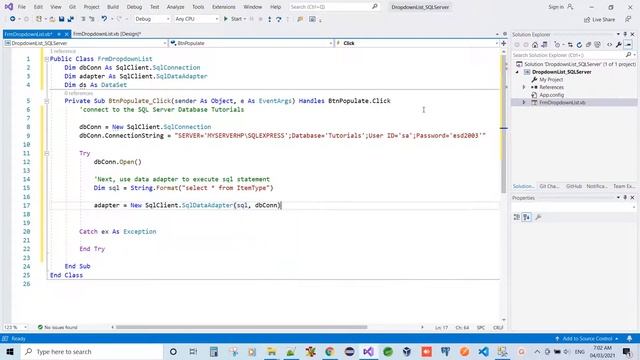Open the Debug menu

[134, 7]
